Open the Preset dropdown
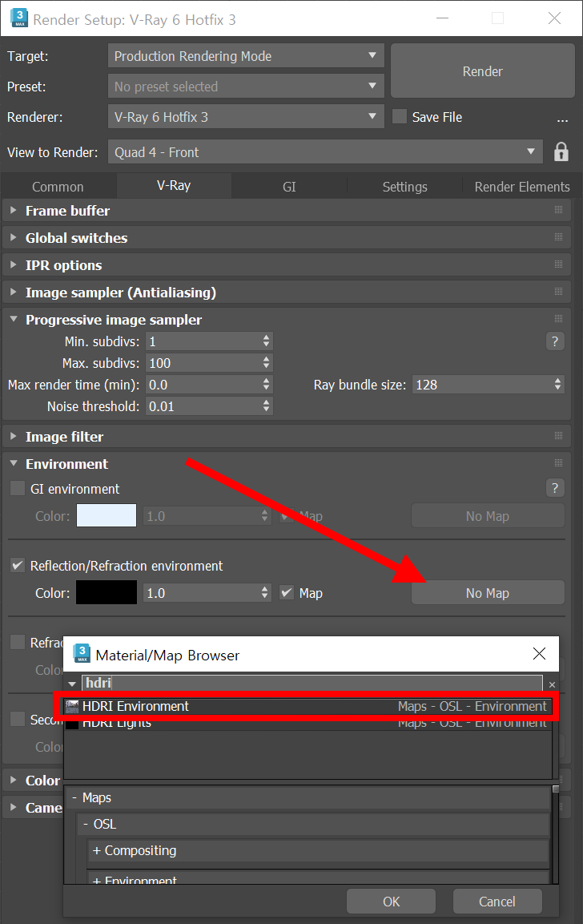 click(x=246, y=86)
